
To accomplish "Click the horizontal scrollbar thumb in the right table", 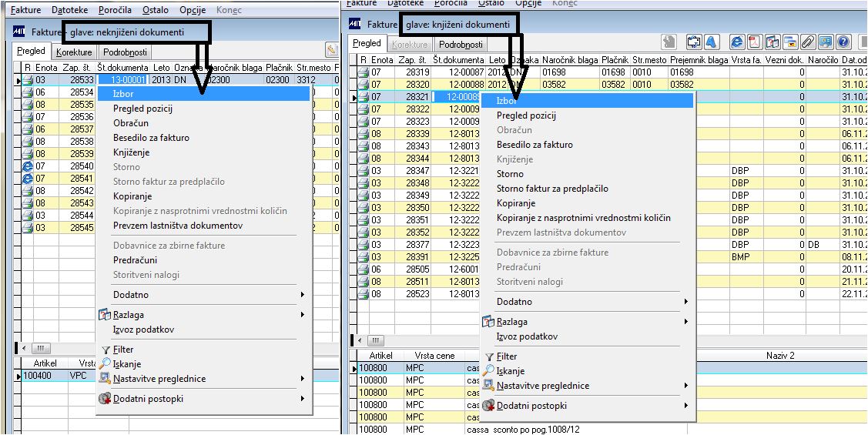I will 375,340.
